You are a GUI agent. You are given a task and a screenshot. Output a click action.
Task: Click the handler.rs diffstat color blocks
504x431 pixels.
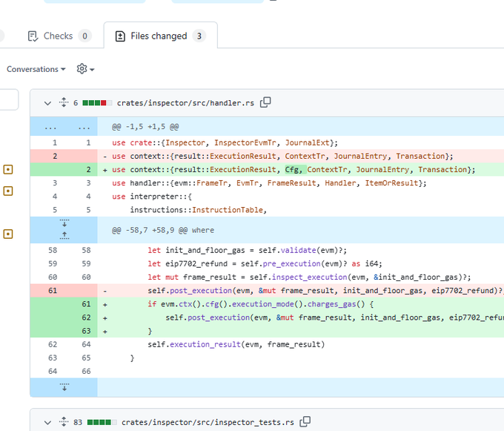click(97, 103)
